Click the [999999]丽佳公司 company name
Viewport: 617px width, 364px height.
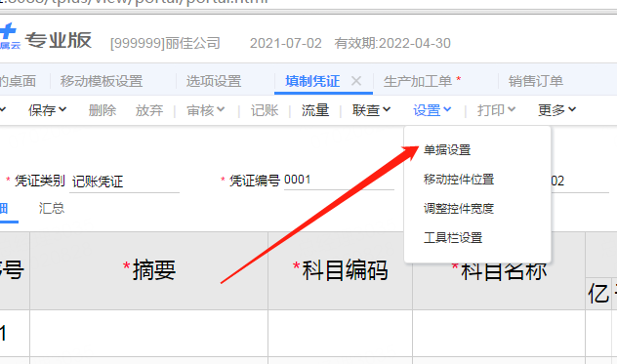[165, 43]
